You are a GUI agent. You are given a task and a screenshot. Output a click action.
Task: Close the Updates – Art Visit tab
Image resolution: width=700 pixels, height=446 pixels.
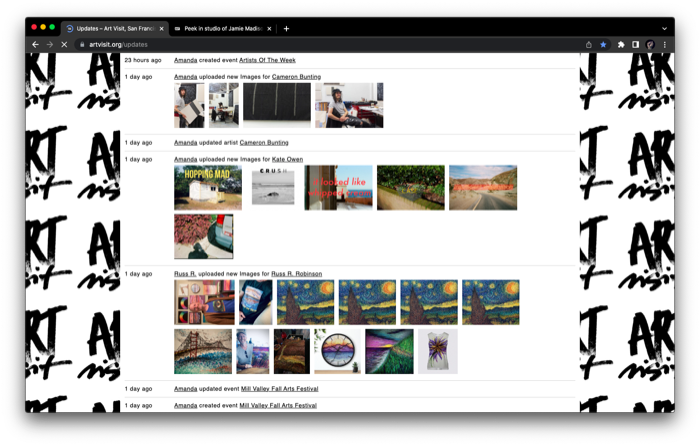162,29
